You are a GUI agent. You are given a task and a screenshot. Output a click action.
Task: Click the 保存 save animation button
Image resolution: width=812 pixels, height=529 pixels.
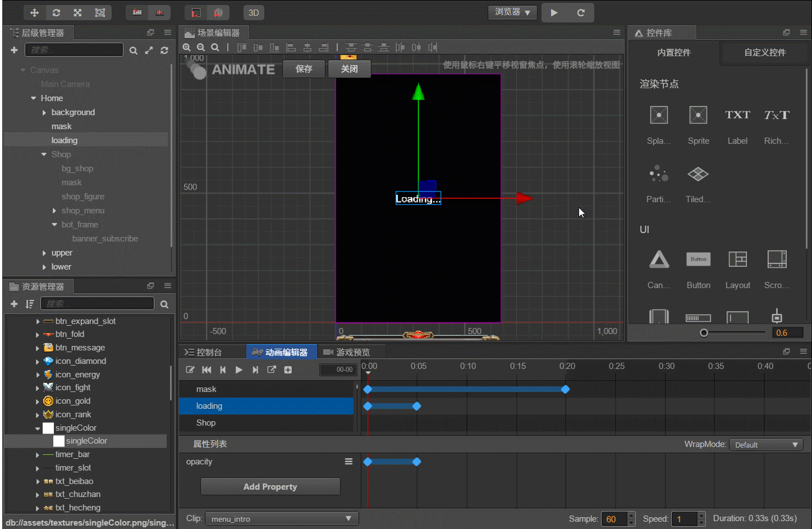(304, 69)
